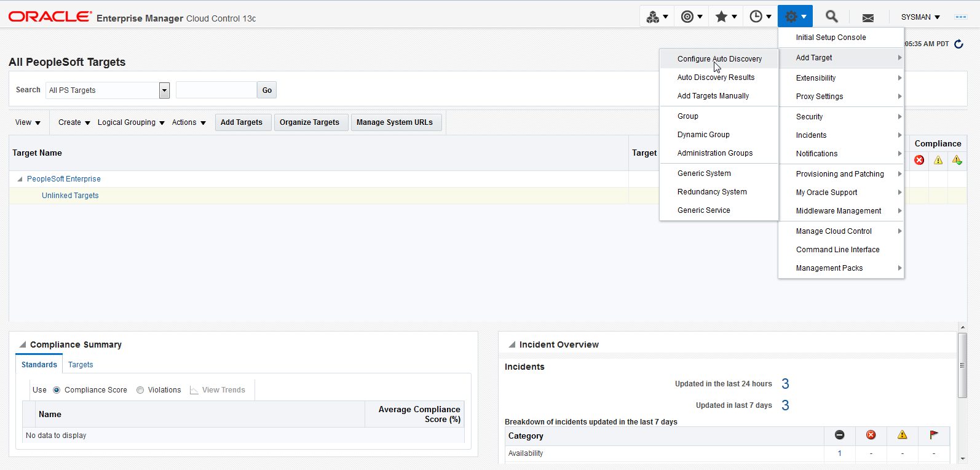This screenshot has width=980, height=470.
Task: Click the Add Targets button
Action: click(242, 122)
